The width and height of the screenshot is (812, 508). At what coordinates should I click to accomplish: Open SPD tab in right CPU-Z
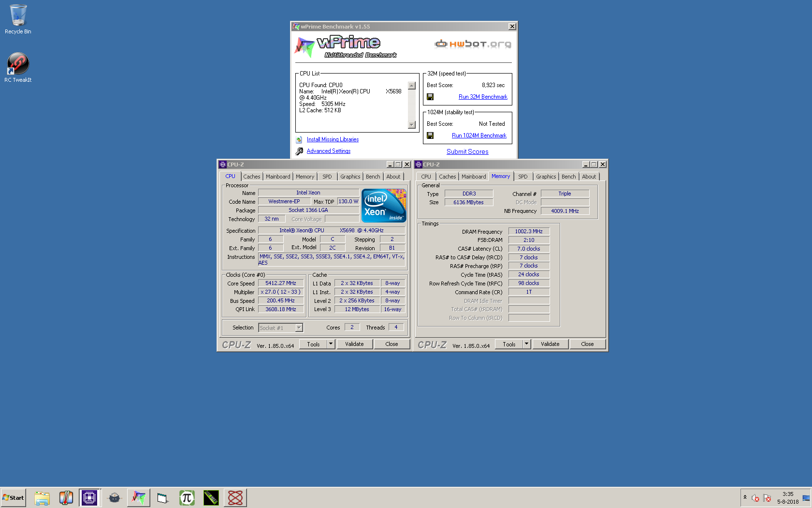tap(523, 177)
